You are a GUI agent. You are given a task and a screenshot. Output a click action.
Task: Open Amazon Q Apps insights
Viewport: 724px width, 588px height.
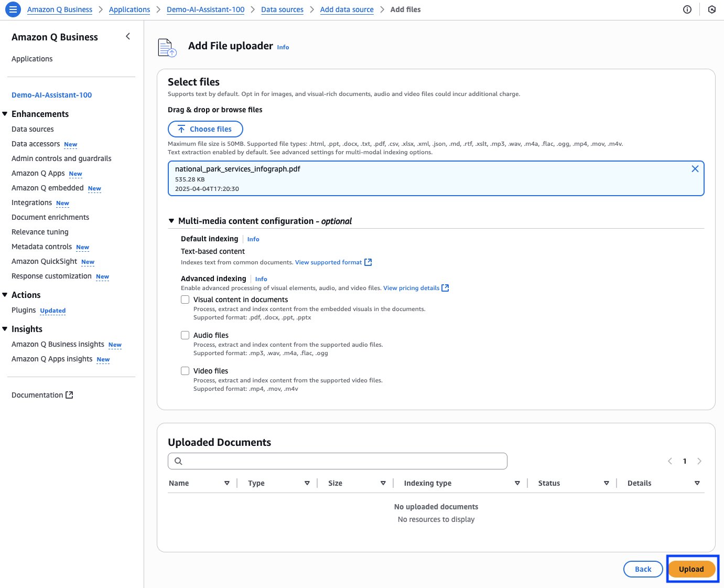coord(52,359)
